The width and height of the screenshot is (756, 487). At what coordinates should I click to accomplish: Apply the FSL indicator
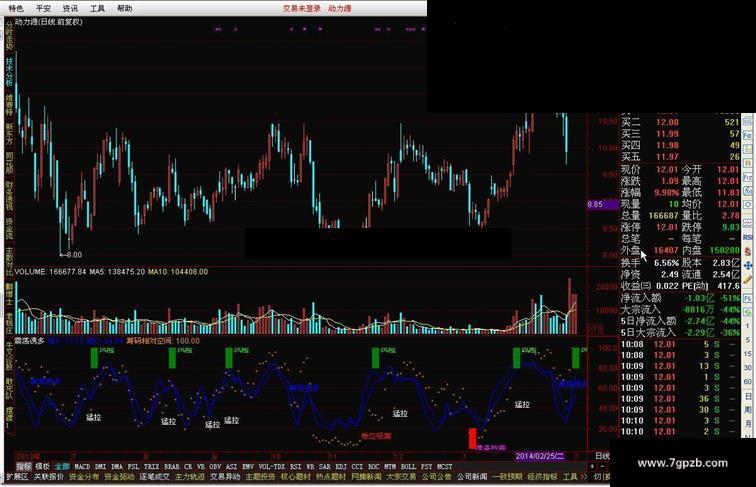pyautogui.click(x=133, y=466)
